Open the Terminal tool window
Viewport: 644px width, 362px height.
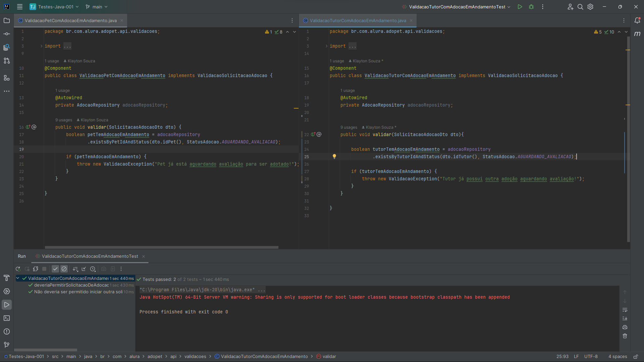[6, 318]
